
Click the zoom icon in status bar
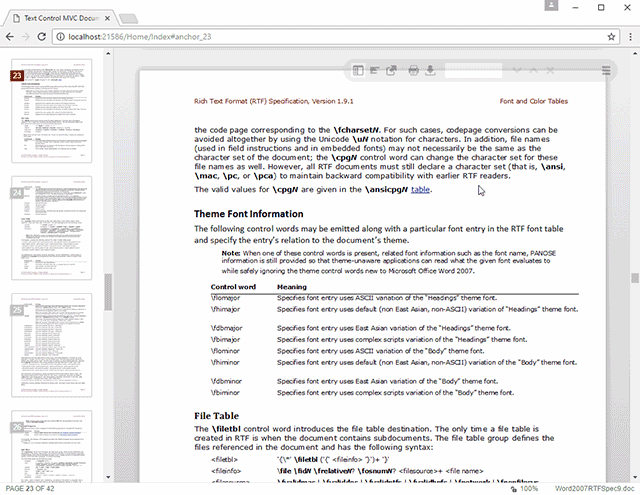point(514,489)
